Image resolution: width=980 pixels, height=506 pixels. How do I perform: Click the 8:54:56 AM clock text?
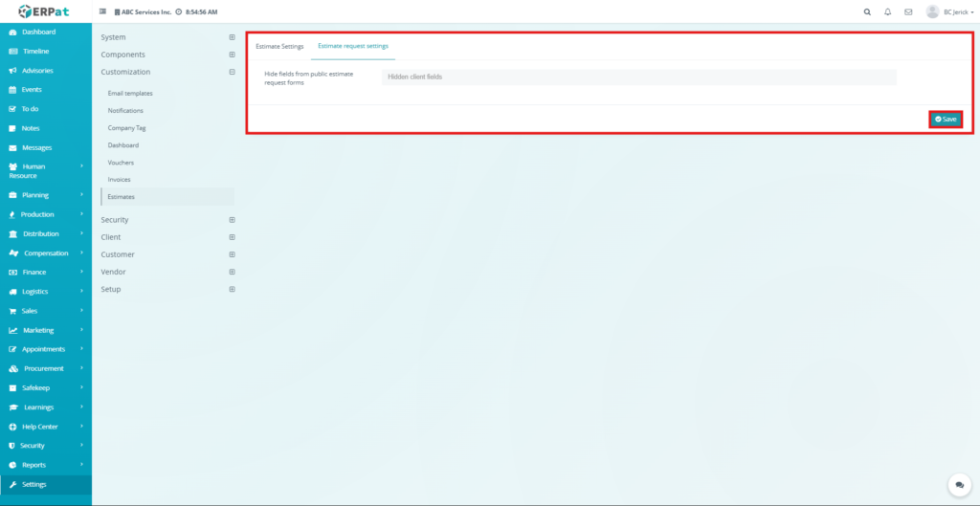[201, 11]
